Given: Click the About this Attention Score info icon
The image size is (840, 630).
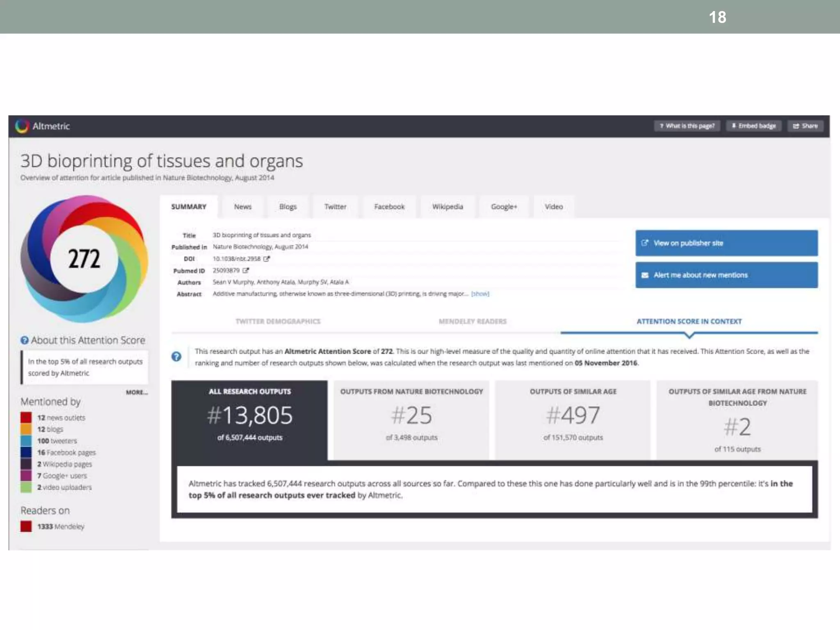Looking at the screenshot, I should coord(25,340).
